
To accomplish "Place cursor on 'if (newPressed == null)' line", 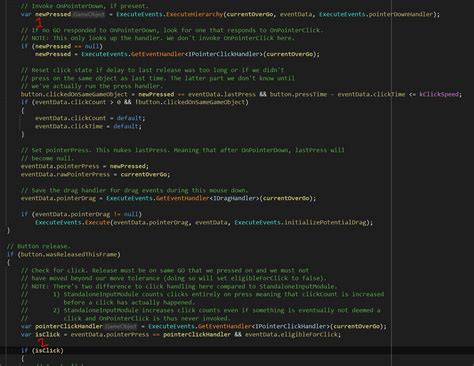I will 62,46.
